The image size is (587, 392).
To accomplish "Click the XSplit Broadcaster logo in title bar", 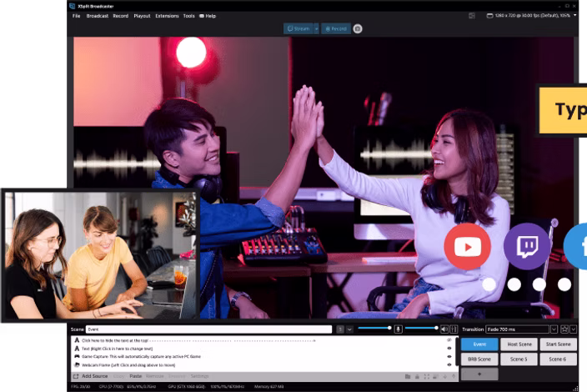I will (x=72, y=6).
